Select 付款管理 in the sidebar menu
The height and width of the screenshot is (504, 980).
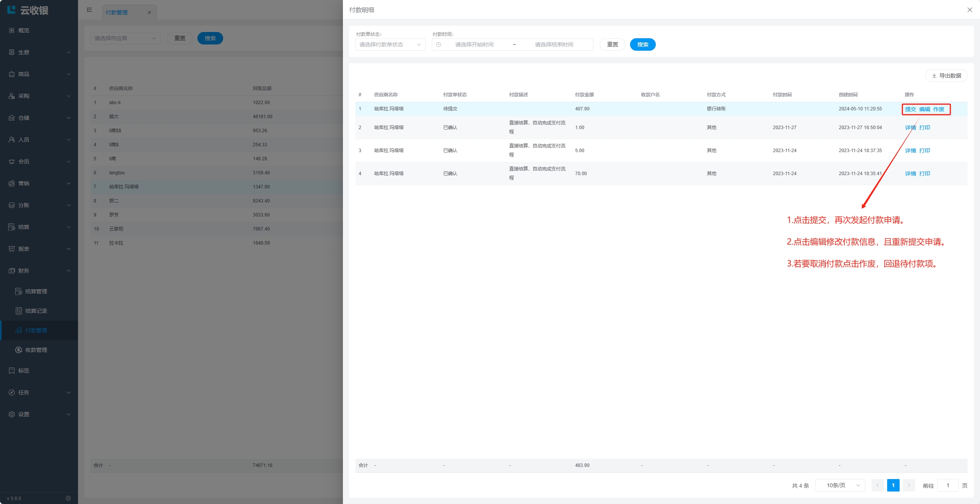[36, 330]
